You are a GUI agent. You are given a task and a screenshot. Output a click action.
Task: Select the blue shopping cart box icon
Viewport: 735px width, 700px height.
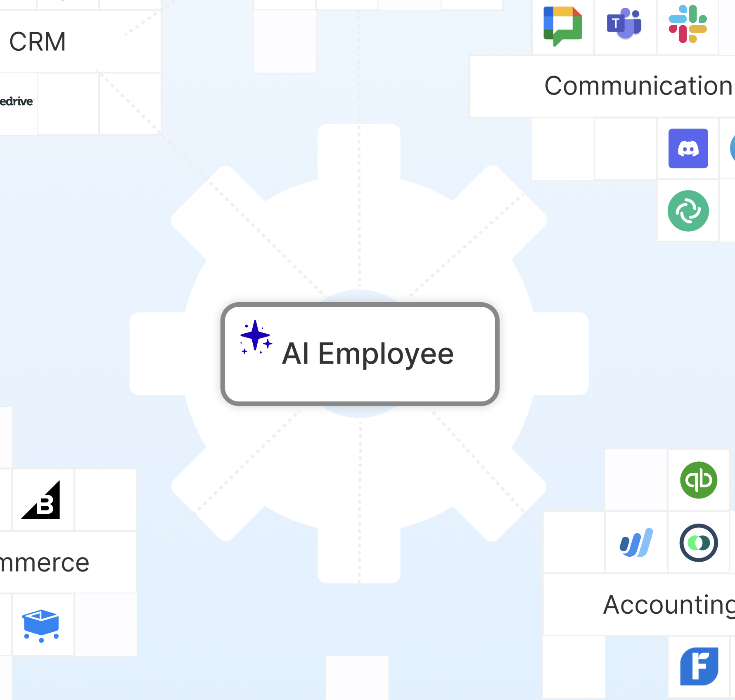point(41,626)
